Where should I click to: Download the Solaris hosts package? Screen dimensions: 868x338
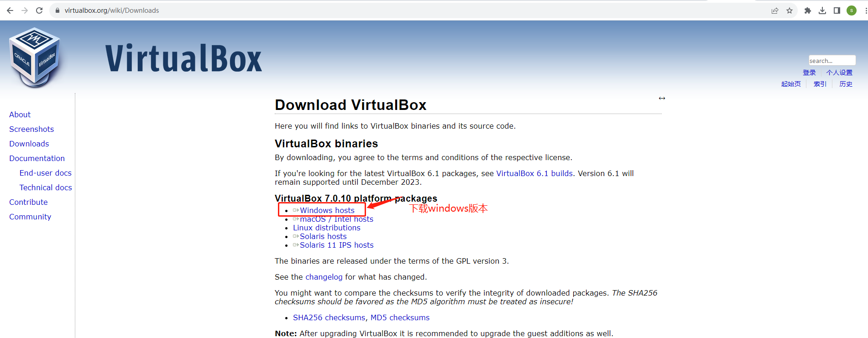point(323,236)
